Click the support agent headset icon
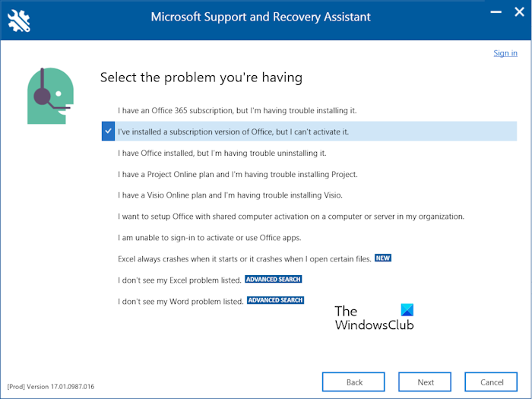This screenshot has width=532, height=399. coord(48,96)
